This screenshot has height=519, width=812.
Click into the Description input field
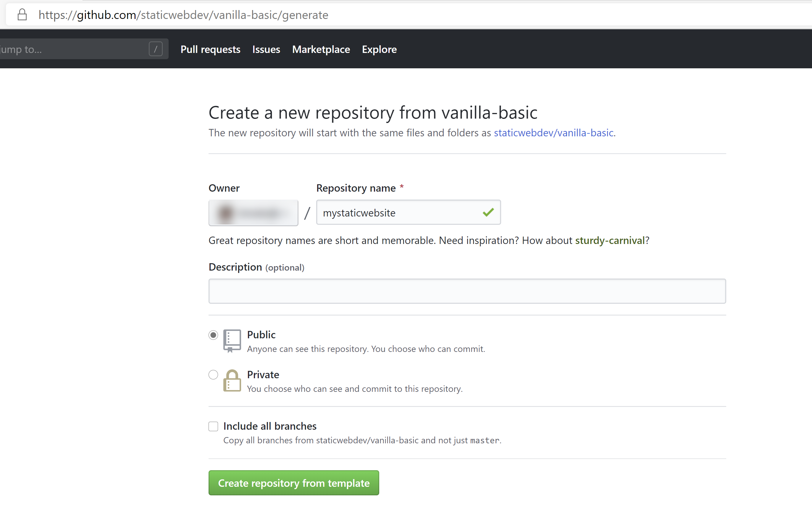[x=467, y=291]
